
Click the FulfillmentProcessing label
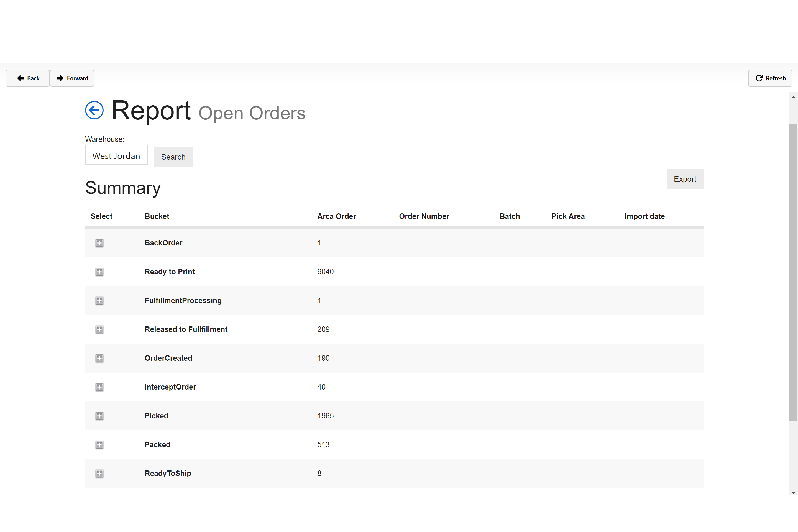183,301
